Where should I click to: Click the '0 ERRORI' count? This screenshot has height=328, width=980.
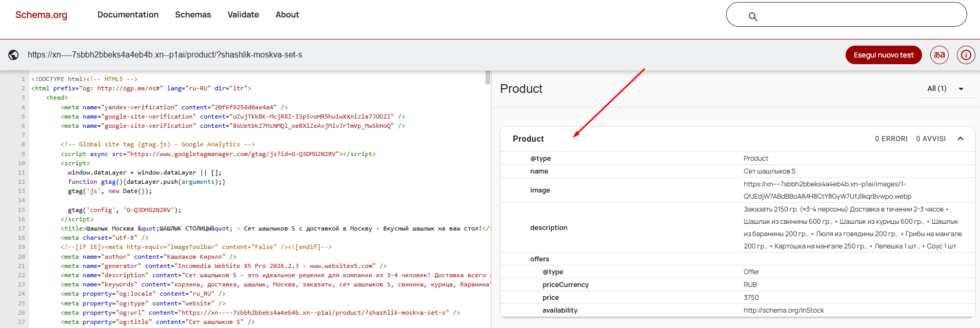click(x=891, y=139)
